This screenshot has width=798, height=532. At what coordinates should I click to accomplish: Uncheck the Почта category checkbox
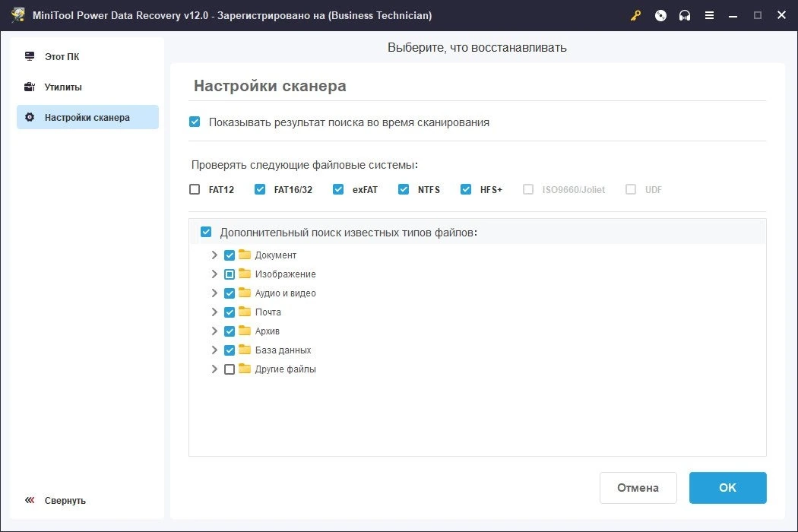tap(230, 312)
